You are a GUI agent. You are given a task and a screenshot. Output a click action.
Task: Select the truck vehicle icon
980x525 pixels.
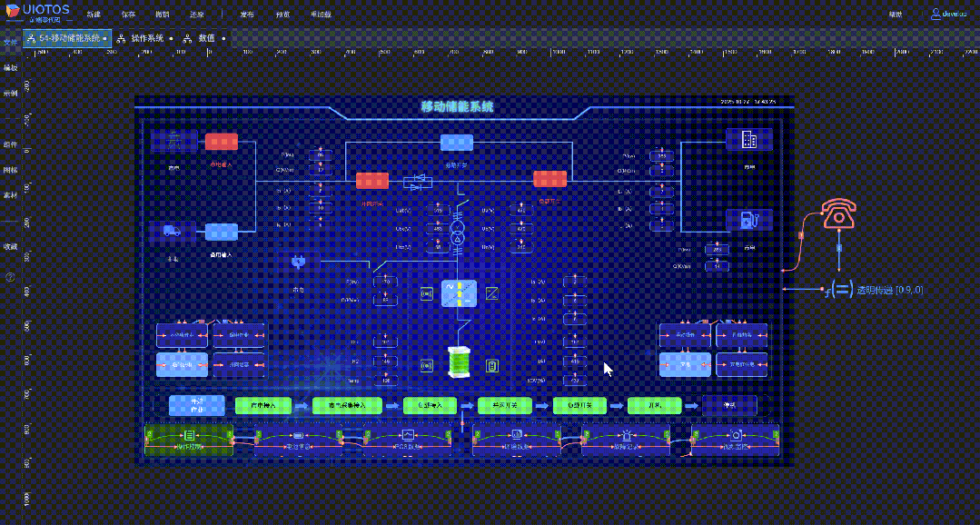(x=173, y=232)
